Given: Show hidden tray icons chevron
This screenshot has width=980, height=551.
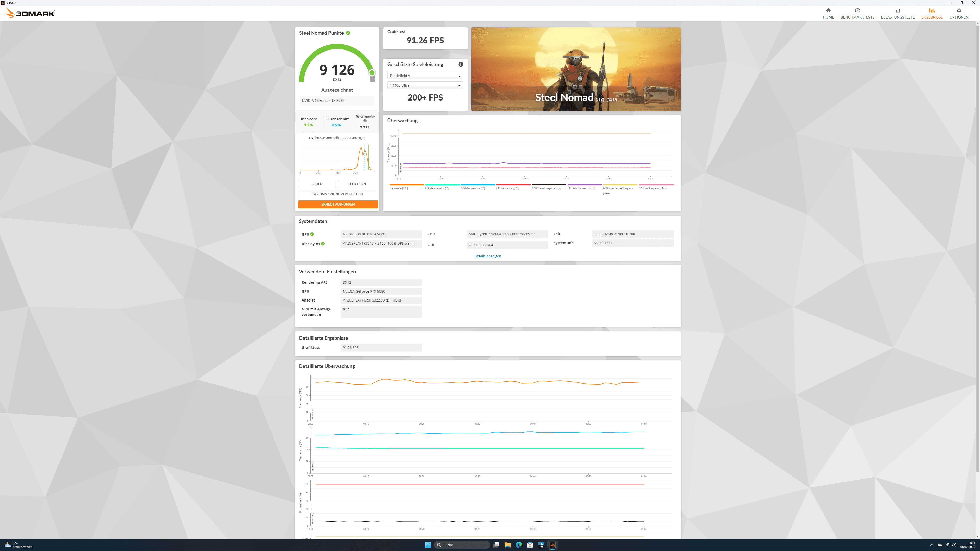Looking at the screenshot, I should click(x=932, y=545).
